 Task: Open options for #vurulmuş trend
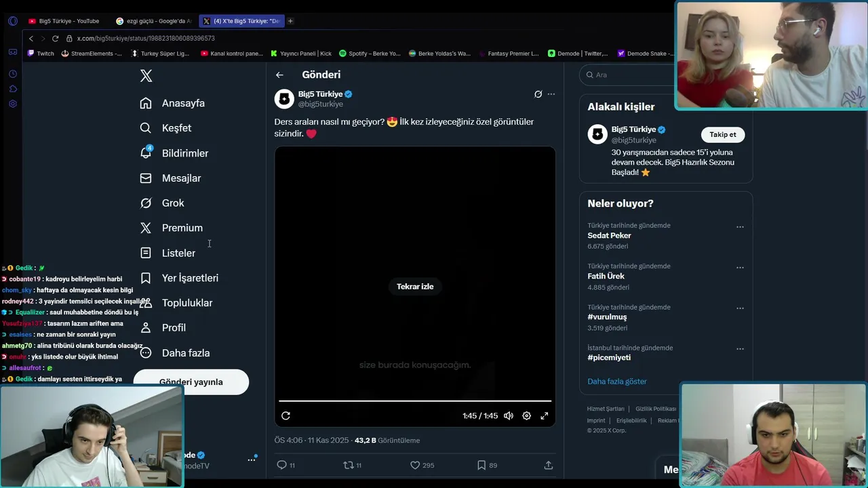click(x=740, y=308)
